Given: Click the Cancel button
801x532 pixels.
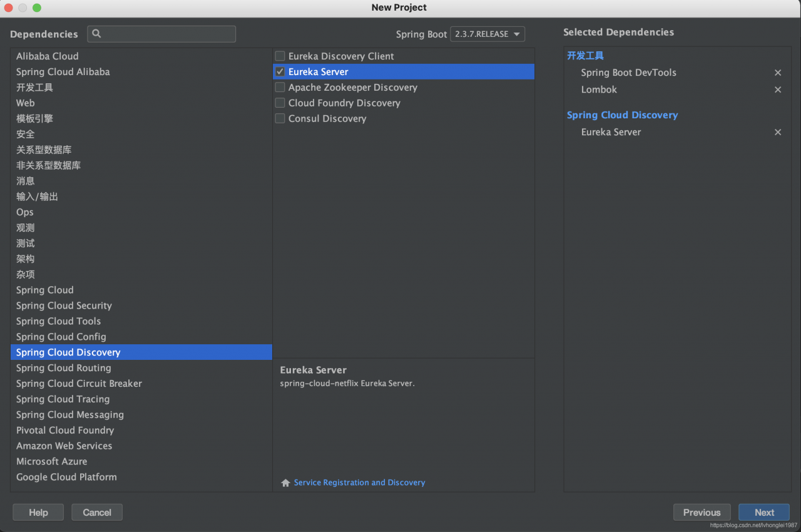Looking at the screenshot, I should (97, 513).
